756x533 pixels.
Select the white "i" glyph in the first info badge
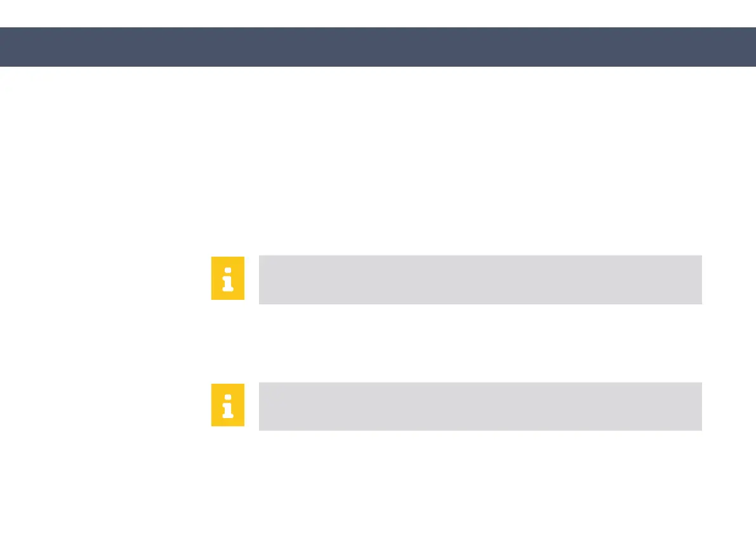(227, 280)
